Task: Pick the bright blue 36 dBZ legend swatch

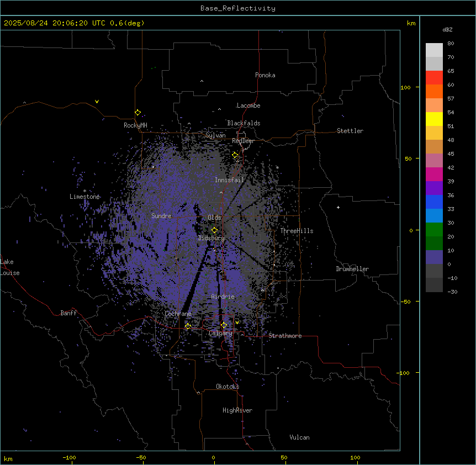Action: (x=434, y=202)
